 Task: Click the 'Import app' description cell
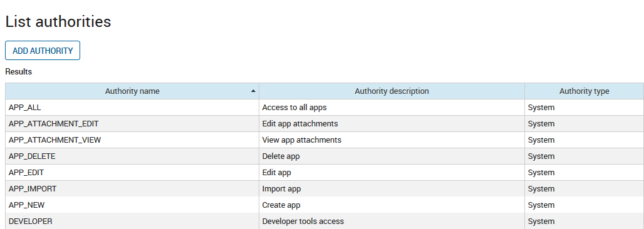pyautogui.click(x=392, y=189)
